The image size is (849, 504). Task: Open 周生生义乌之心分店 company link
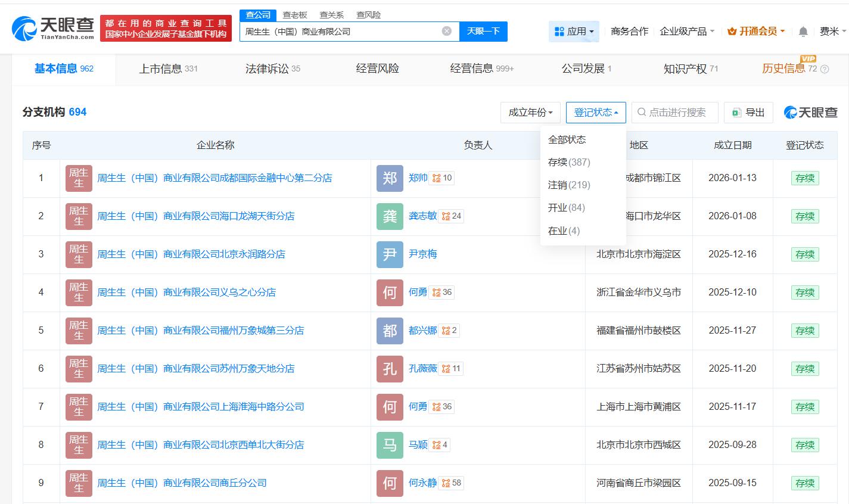(x=186, y=293)
